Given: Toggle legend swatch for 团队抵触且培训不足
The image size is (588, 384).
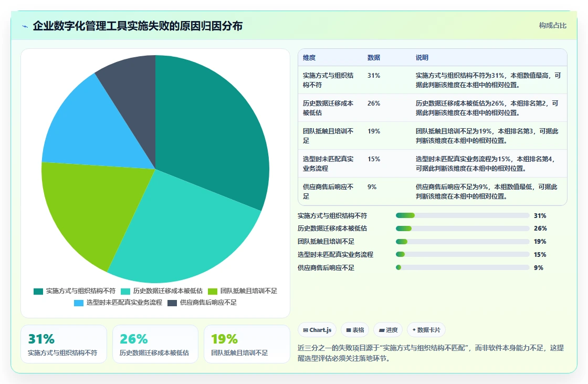Looking at the screenshot, I should coord(213,292).
